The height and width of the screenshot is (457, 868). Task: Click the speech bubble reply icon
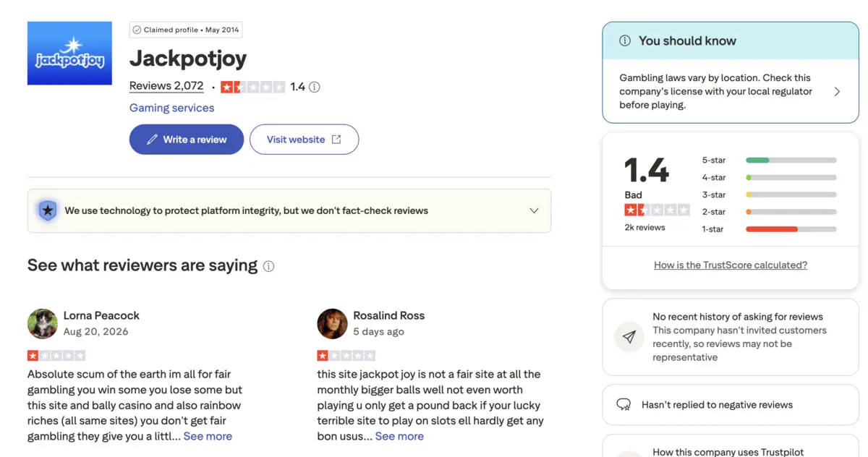coord(624,405)
